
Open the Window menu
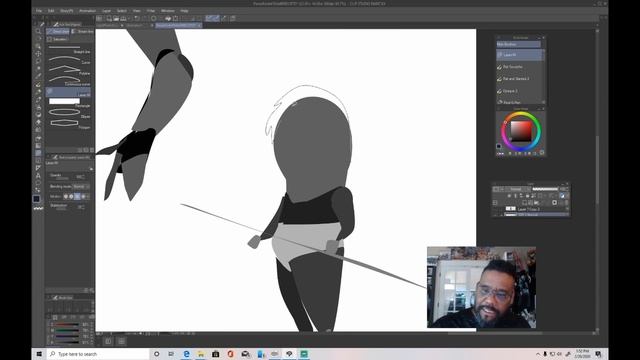pos(168,11)
